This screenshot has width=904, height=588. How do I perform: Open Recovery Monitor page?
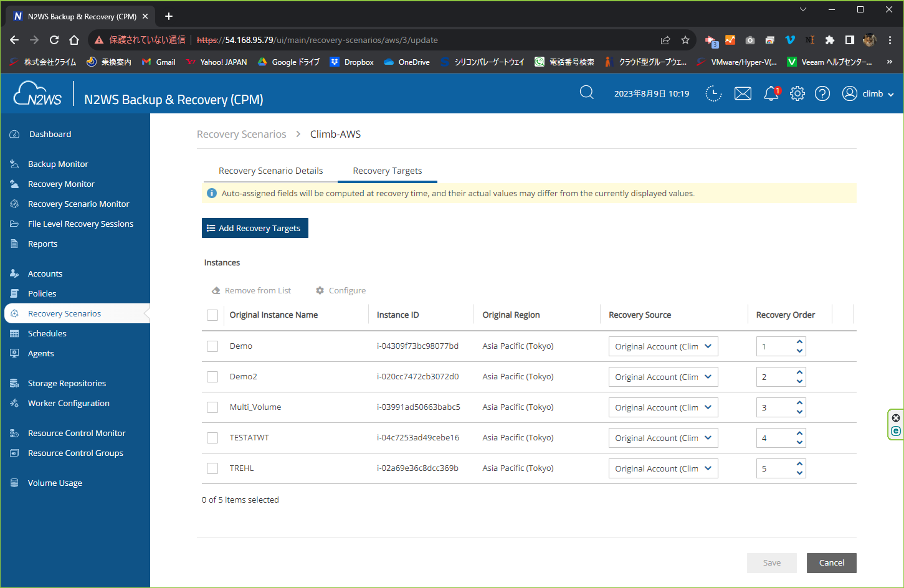[x=61, y=184]
